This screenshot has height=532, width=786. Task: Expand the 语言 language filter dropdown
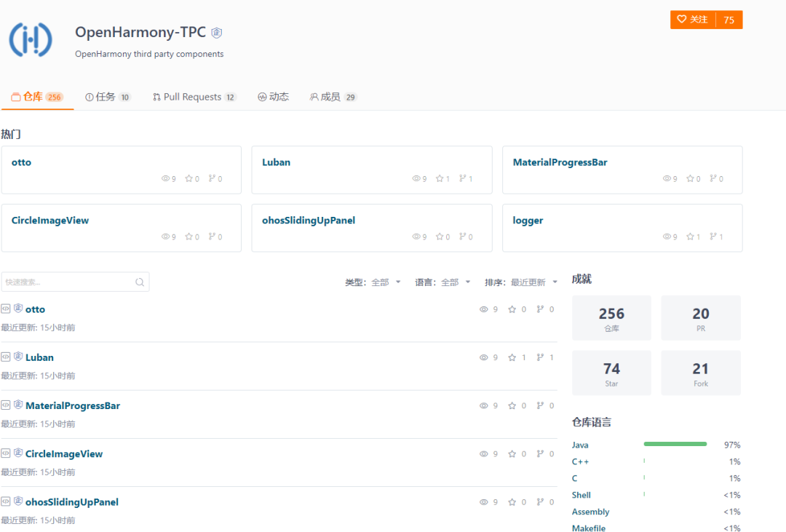coord(442,282)
